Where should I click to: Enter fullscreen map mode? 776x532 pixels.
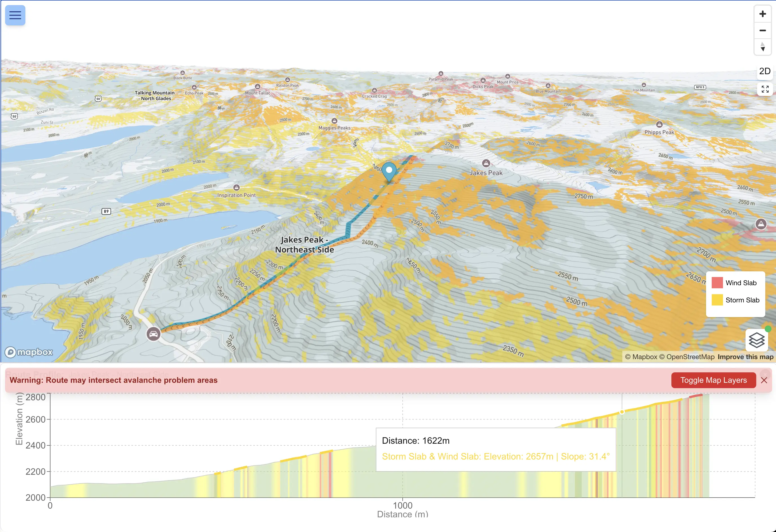click(765, 89)
